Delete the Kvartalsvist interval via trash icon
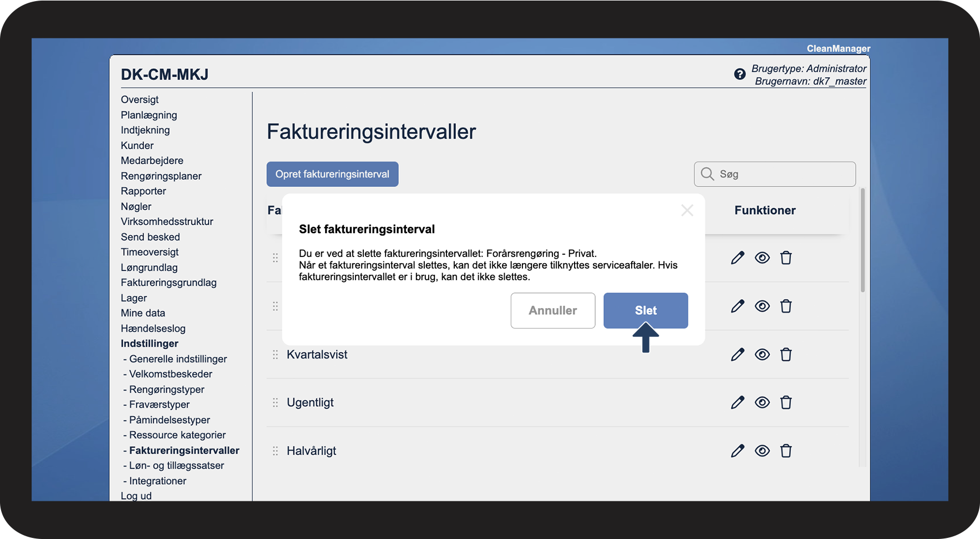 [x=786, y=354]
